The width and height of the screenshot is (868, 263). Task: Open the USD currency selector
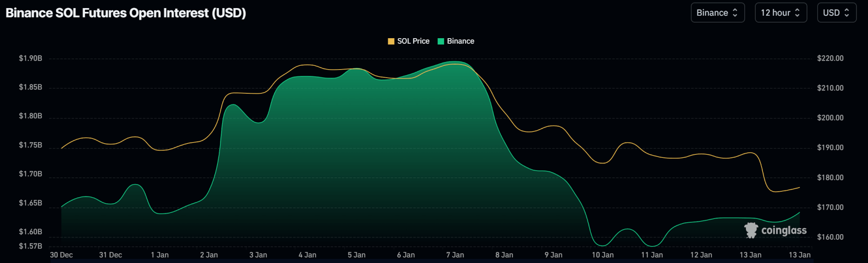836,13
